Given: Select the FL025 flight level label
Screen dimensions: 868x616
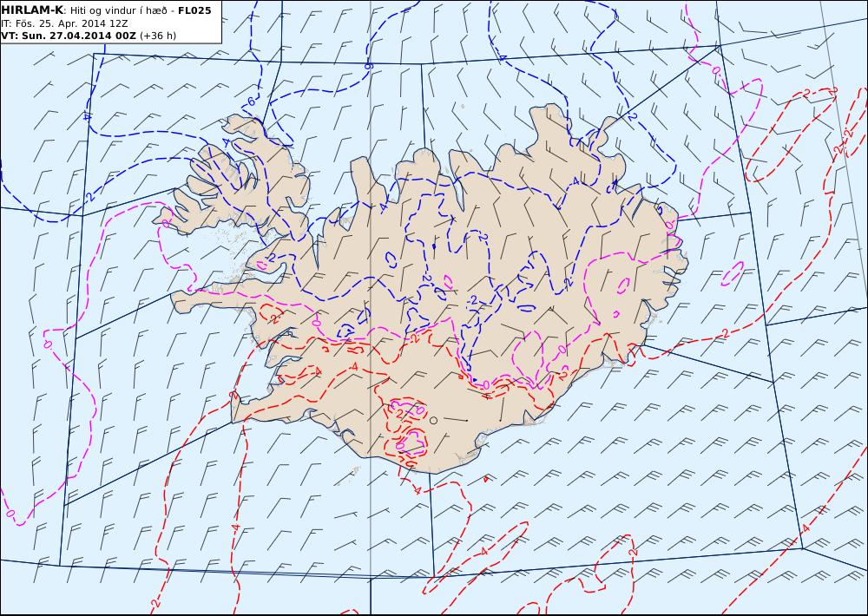Looking at the screenshot, I should [x=194, y=10].
